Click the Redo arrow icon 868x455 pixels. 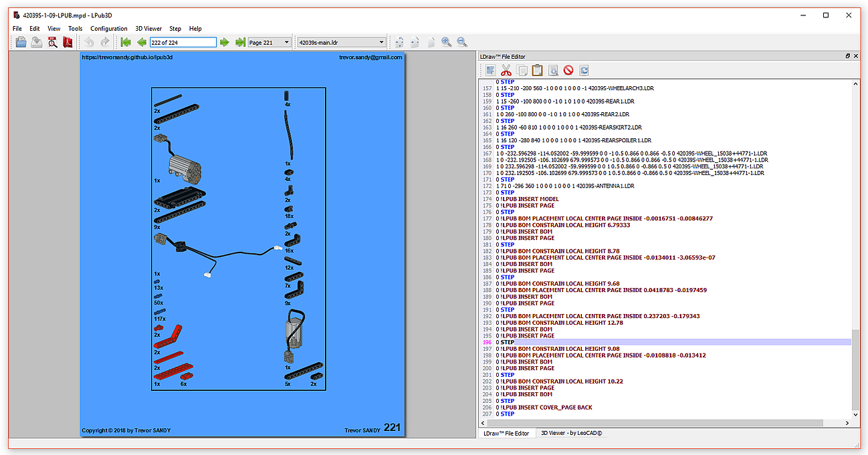[x=105, y=42]
